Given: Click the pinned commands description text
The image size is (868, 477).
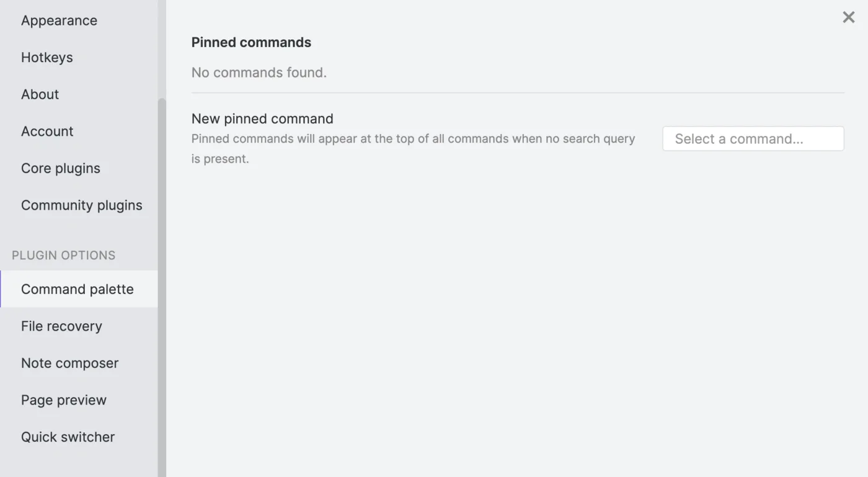Looking at the screenshot, I should pyautogui.click(x=413, y=139).
